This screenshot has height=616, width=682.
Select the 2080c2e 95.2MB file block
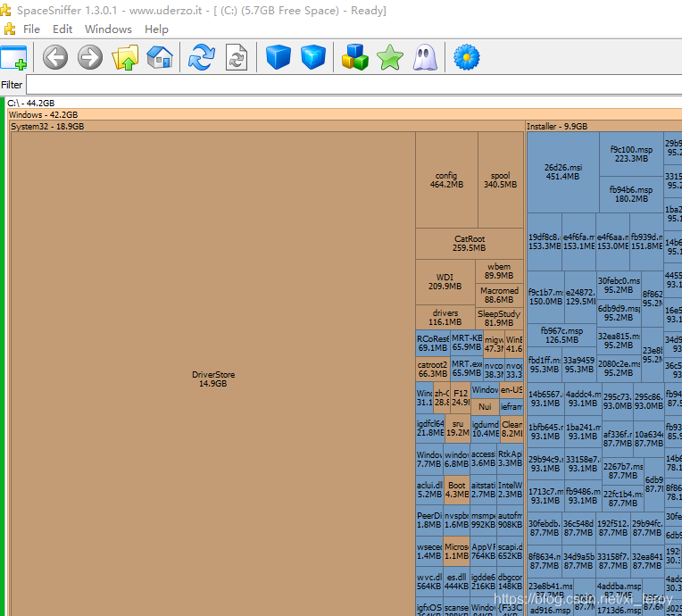click(x=619, y=369)
